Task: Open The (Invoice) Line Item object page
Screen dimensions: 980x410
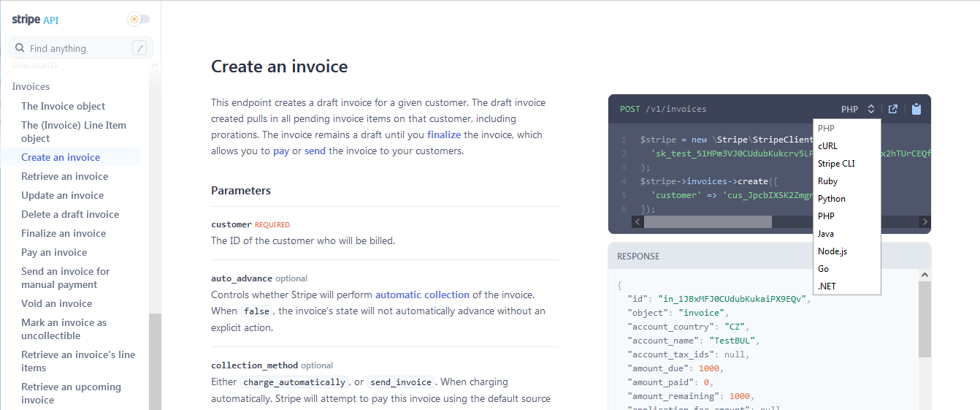Action: (x=74, y=132)
